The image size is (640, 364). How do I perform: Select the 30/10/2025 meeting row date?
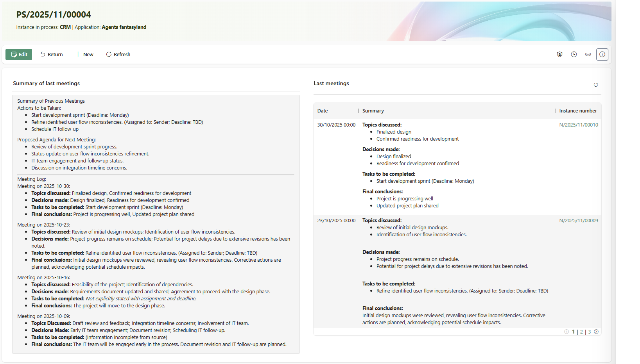(336, 125)
